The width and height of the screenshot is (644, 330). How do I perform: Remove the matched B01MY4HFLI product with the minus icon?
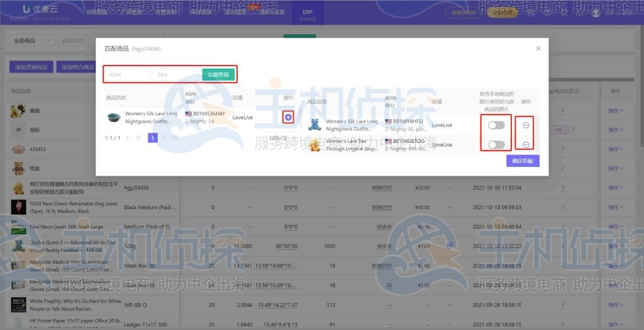coord(526,125)
